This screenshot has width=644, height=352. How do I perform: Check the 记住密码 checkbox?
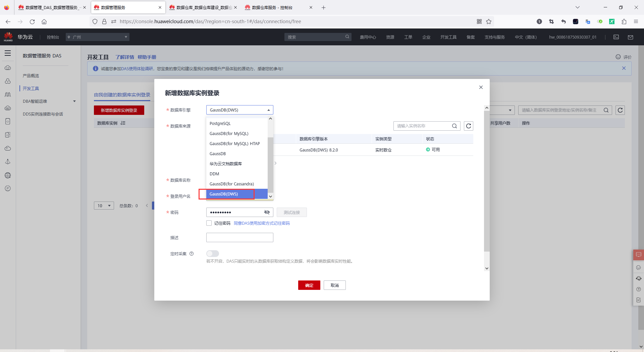(209, 223)
